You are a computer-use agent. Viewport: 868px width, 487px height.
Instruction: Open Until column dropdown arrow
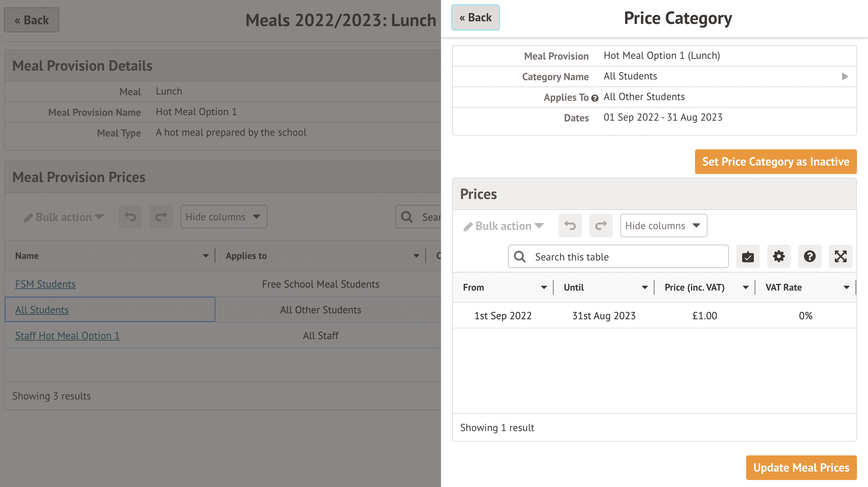point(644,288)
